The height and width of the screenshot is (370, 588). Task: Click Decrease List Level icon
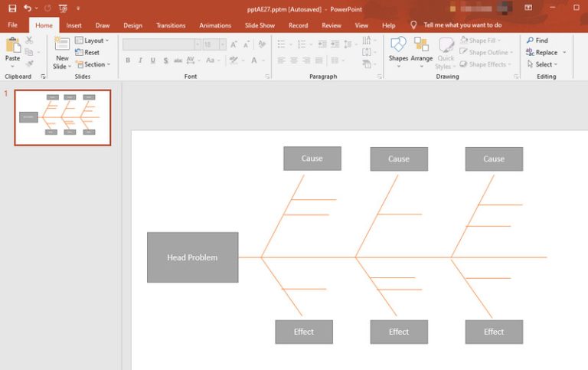(x=322, y=44)
